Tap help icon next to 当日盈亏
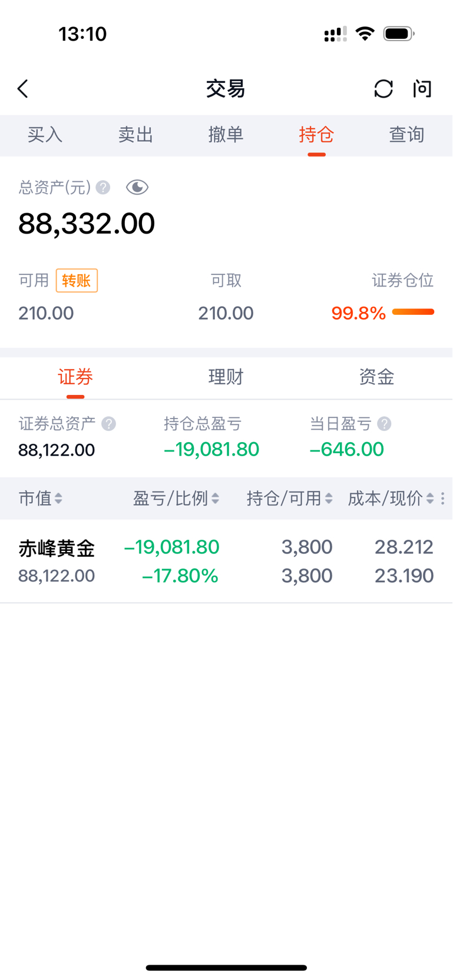 point(384,424)
